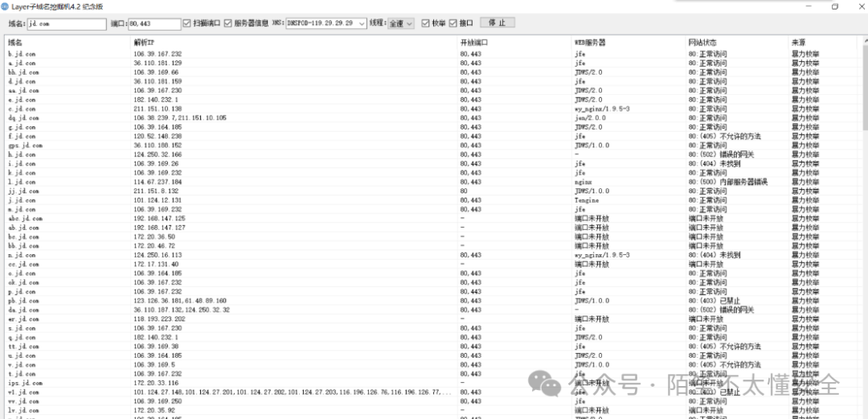
Task: Select the er.jd.com domain
Action: [x=23, y=318]
